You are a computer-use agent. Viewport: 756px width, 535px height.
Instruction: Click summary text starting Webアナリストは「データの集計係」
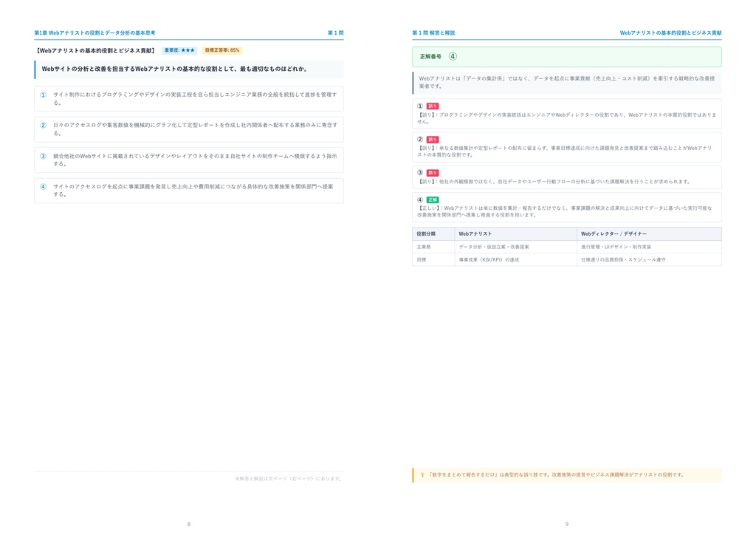coord(566,82)
